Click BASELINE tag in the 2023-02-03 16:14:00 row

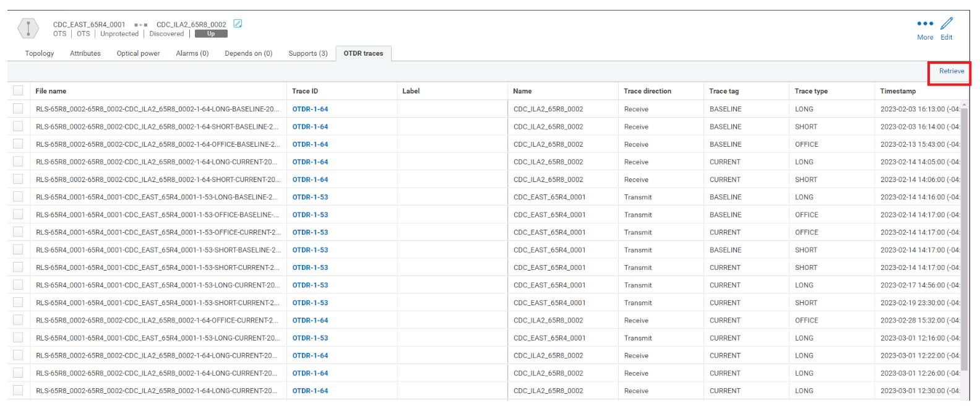(x=726, y=126)
